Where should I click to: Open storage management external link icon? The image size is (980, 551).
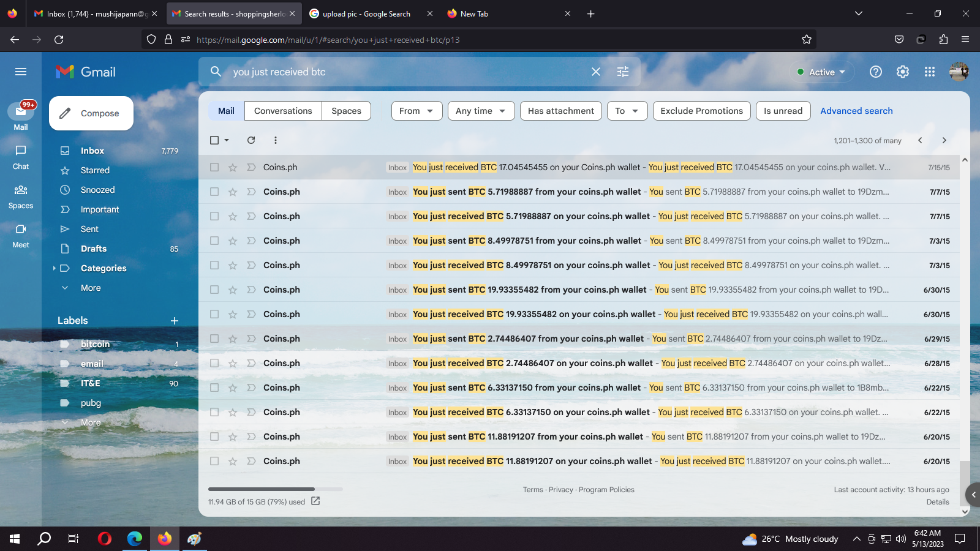tap(315, 501)
